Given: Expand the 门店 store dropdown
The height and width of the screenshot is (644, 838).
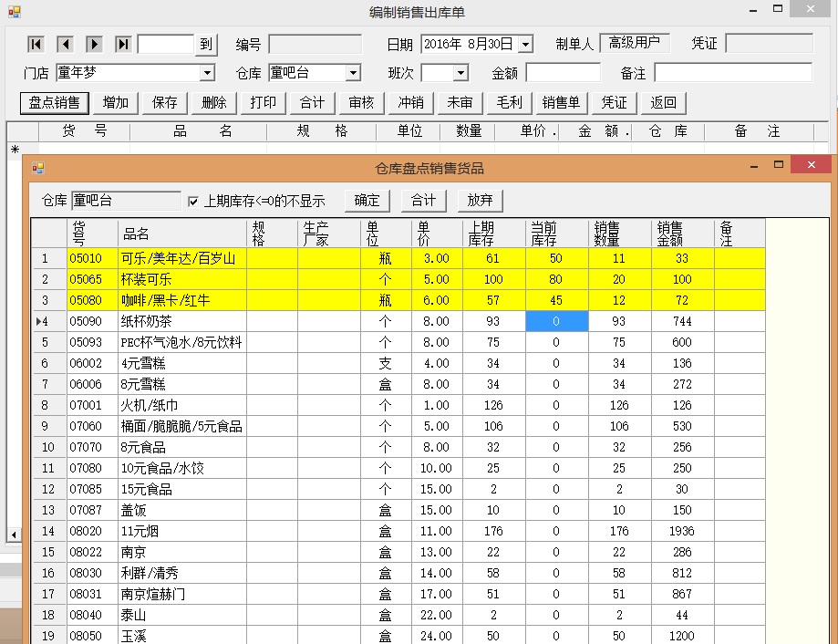Looking at the screenshot, I should [x=207, y=73].
